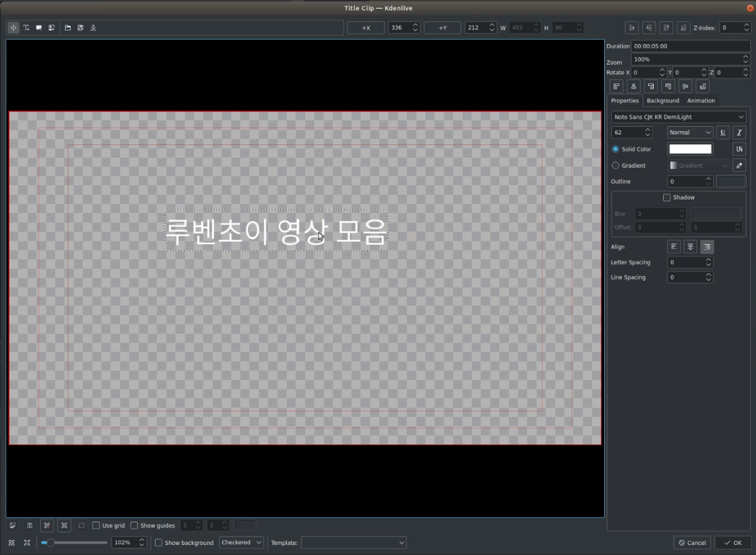Toggle the +X origin button
Viewport: 756px width, 555px height.
tap(366, 28)
